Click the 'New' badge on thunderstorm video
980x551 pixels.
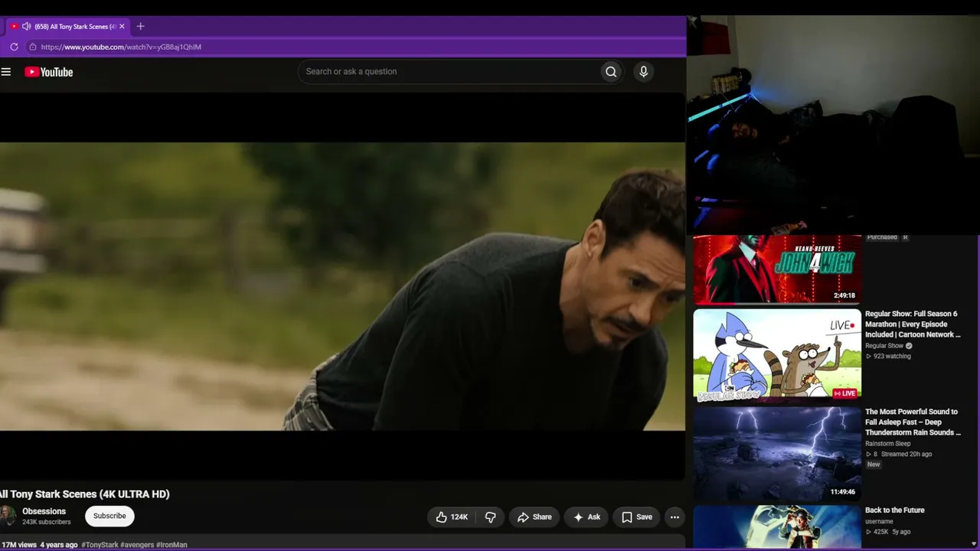[874, 465]
